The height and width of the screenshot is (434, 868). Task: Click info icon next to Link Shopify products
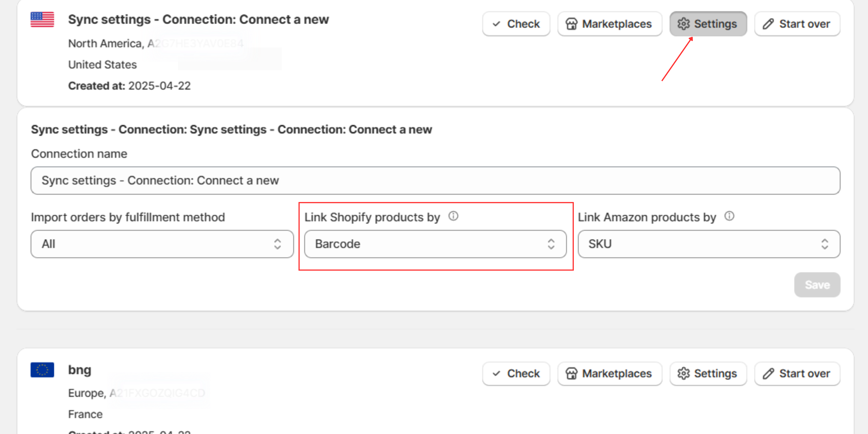click(453, 216)
